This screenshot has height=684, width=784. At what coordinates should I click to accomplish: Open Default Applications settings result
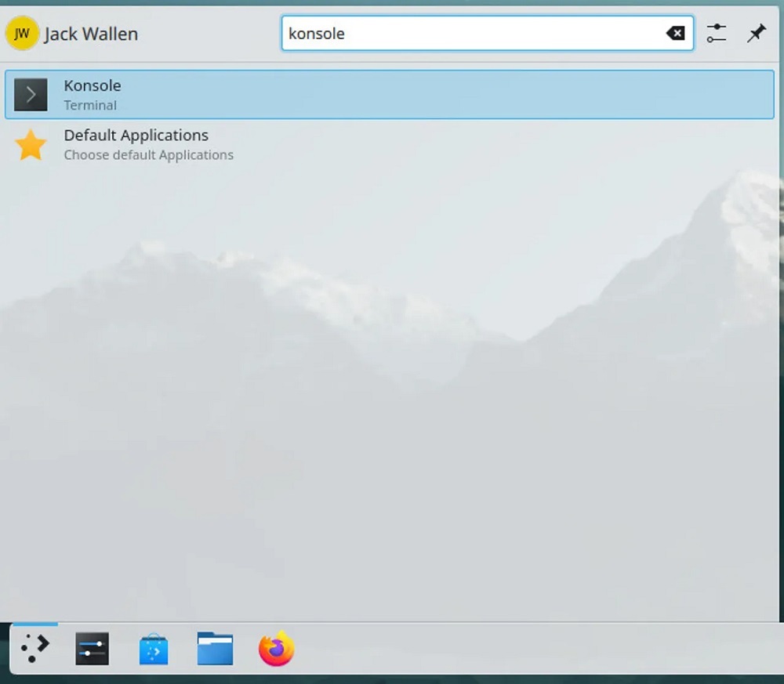click(x=390, y=144)
